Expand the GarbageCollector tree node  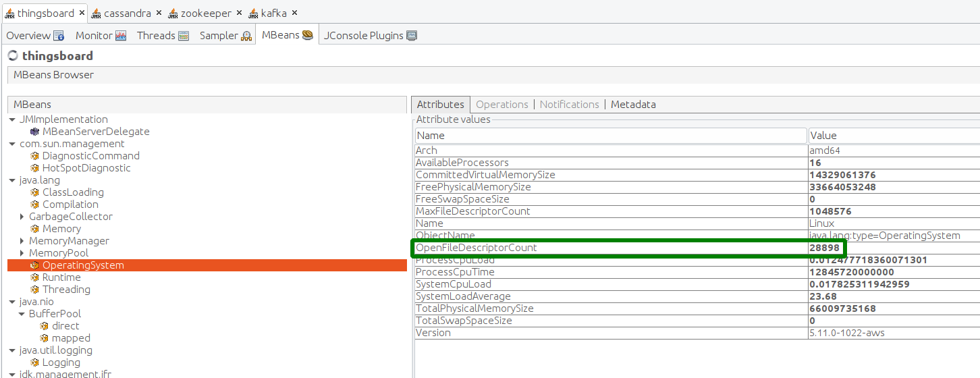coord(22,217)
